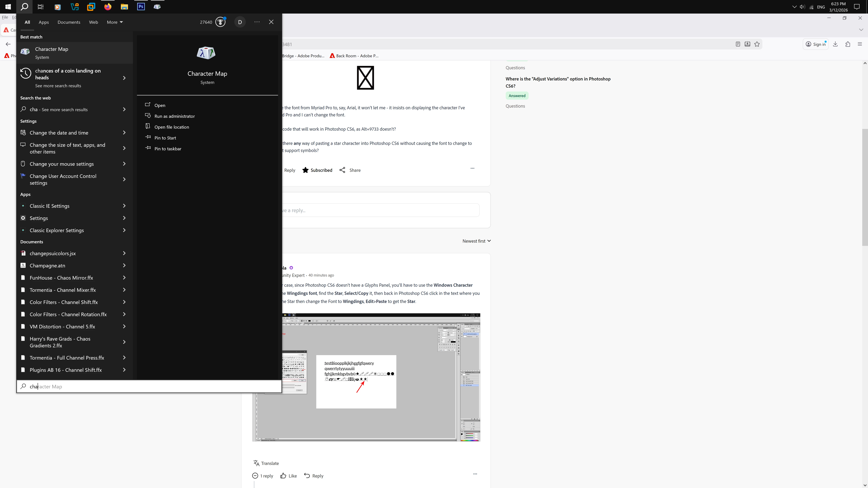Image resolution: width=868 pixels, height=488 pixels.
Task: Launch Firefox from the taskbar
Action: pos(108,7)
